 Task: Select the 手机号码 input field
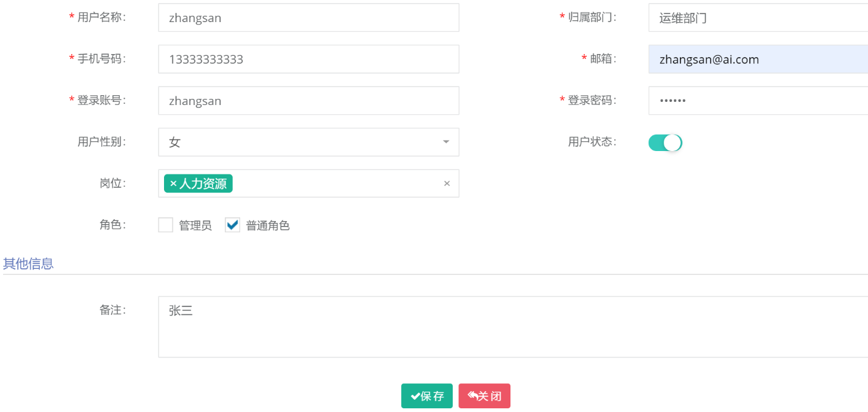coord(307,59)
